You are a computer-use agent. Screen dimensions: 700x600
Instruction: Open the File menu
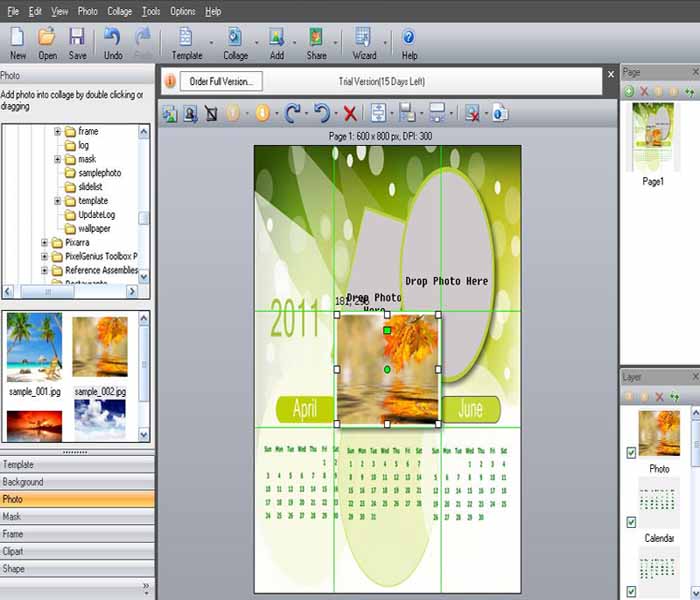coord(13,11)
